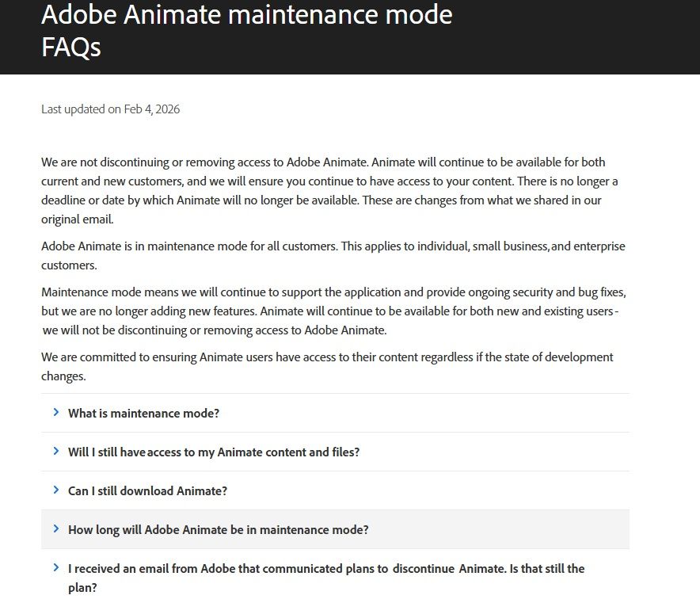Click the words "original email" in the first paragraph
The height and width of the screenshot is (599, 700).
pyautogui.click(x=77, y=219)
